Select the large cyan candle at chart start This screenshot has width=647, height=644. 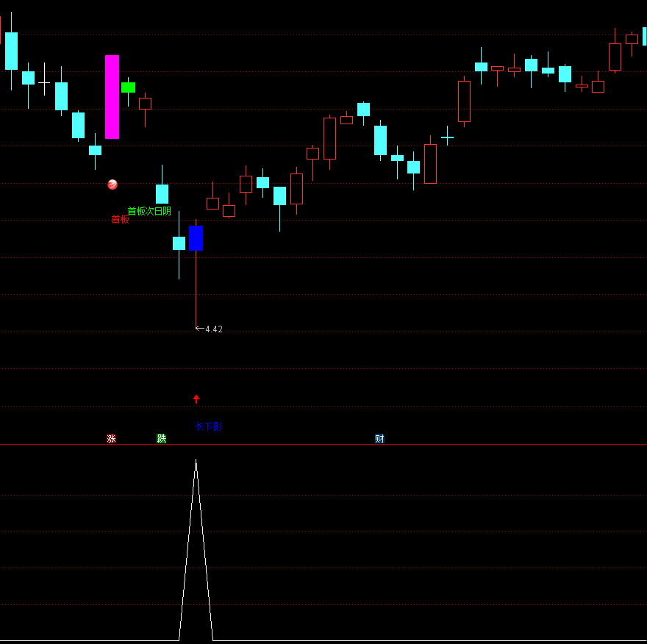(11, 51)
